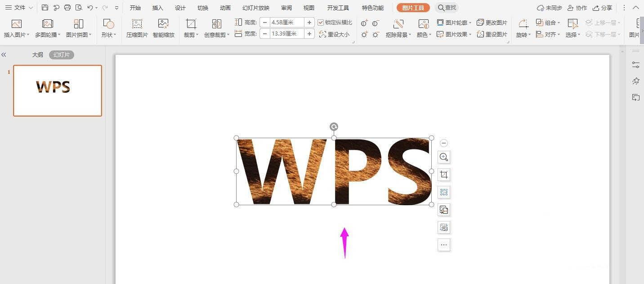Switch to the Animation (动画) tab

[225, 8]
